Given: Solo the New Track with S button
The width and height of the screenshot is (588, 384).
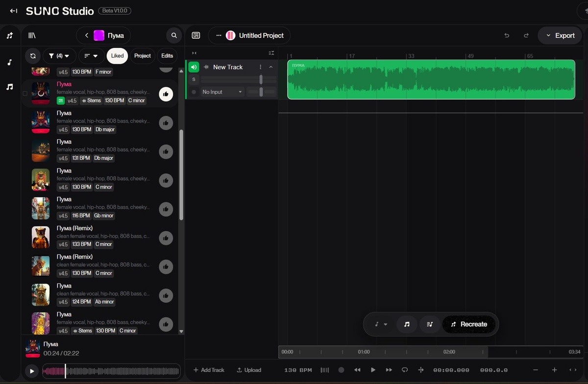Looking at the screenshot, I should (x=194, y=79).
